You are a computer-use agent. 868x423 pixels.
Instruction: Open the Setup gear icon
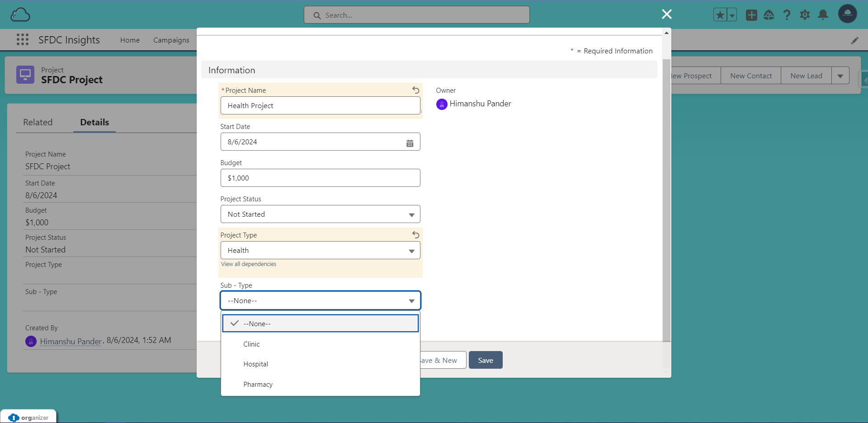click(x=805, y=15)
